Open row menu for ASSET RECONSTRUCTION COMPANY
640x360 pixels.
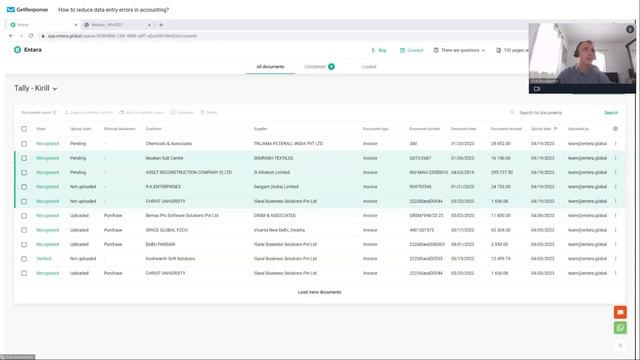click(x=616, y=172)
